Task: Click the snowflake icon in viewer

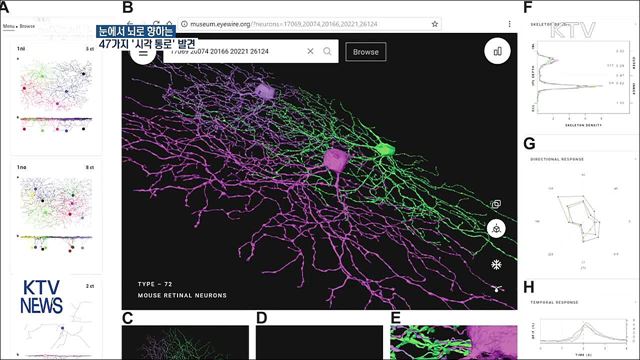Action: coord(496,265)
